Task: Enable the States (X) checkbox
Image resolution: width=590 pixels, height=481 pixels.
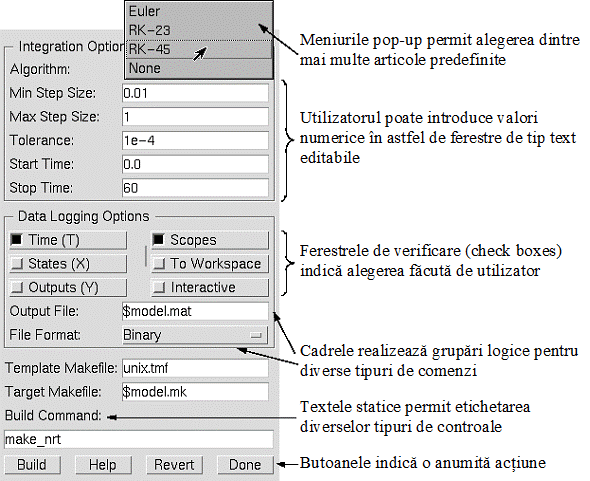Action: click(68, 264)
